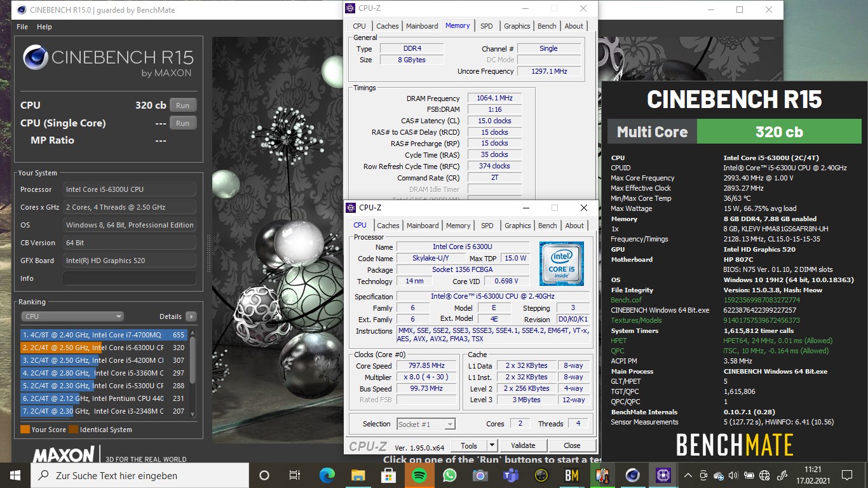This screenshot has height=488, width=868.
Task: Open Task View on the taskbar
Action: coord(295,475)
